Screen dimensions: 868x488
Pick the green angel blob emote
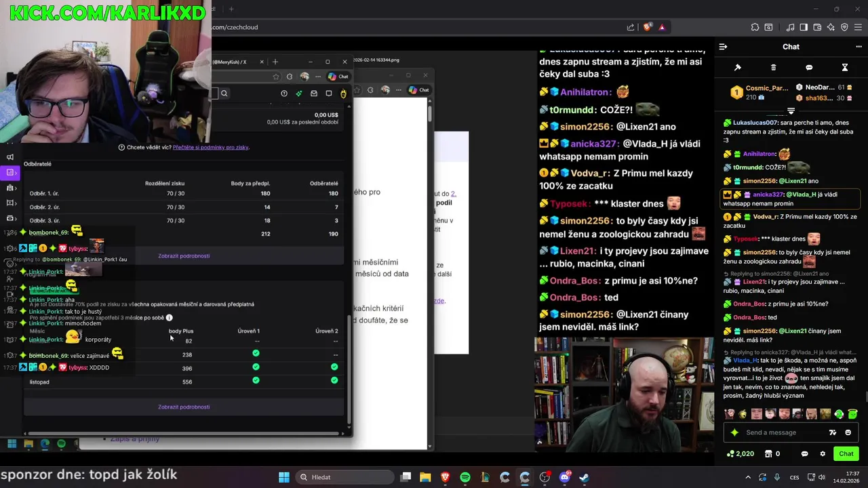(x=852, y=414)
